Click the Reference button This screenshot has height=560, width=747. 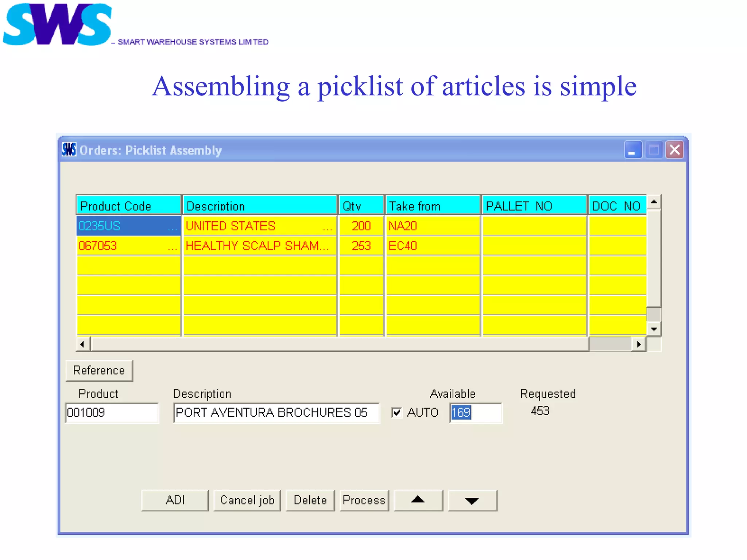click(99, 370)
